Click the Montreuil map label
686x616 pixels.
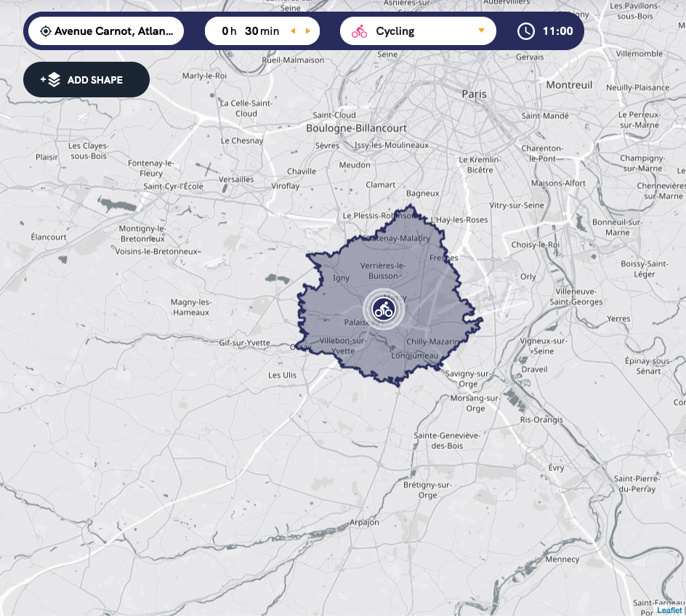569,85
